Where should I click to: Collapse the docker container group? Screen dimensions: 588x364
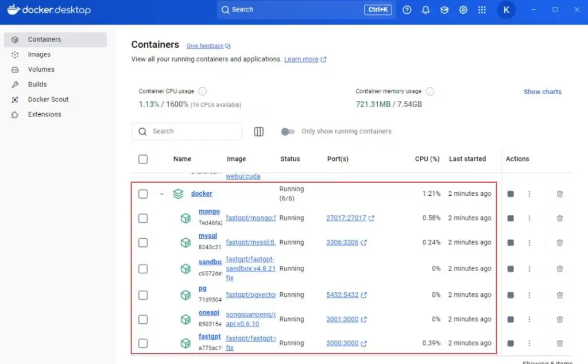tap(161, 194)
